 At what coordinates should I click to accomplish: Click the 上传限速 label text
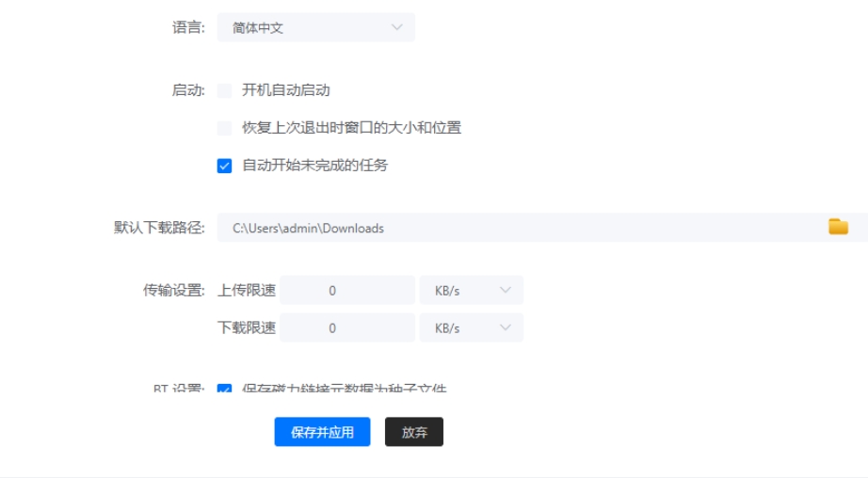(247, 291)
